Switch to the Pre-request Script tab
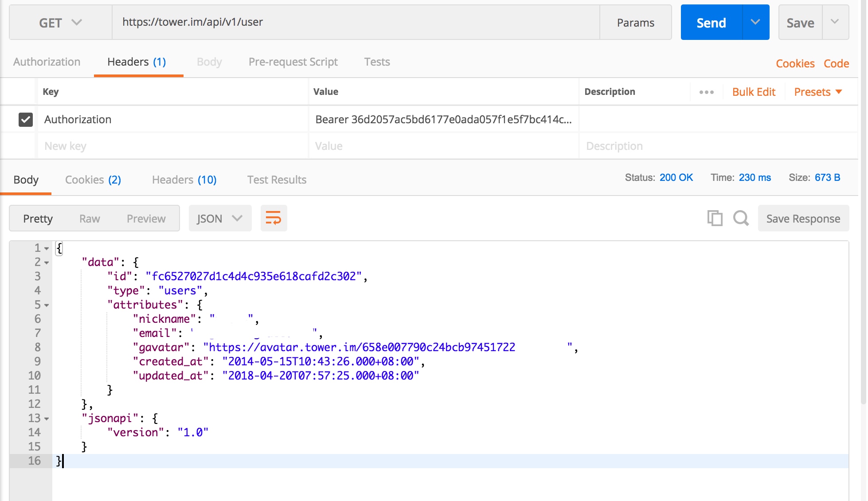This screenshot has height=501, width=868. pos(293,62)
